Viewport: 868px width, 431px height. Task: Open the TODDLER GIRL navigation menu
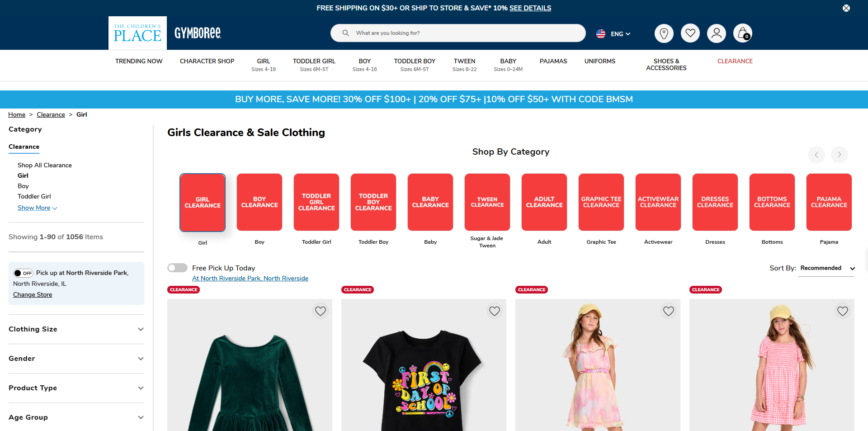point(314,61)
